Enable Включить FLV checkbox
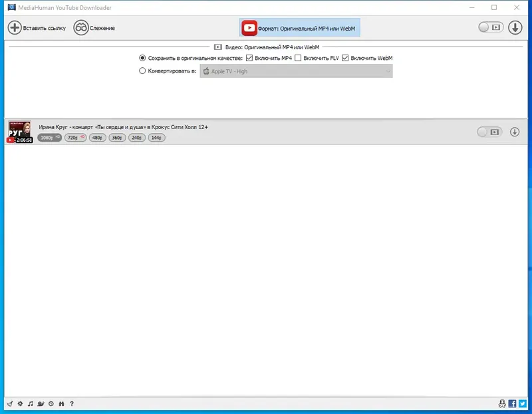 point(298,58)
